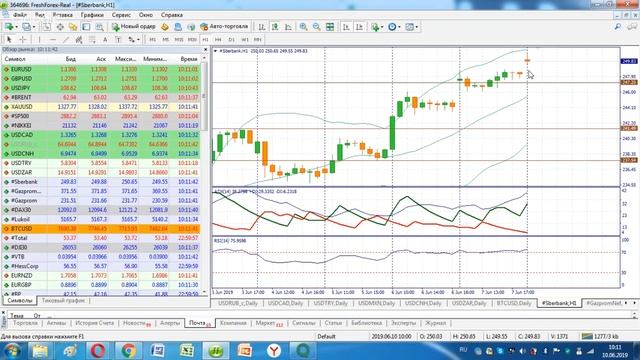Select the text label tool

coord(118,40)
